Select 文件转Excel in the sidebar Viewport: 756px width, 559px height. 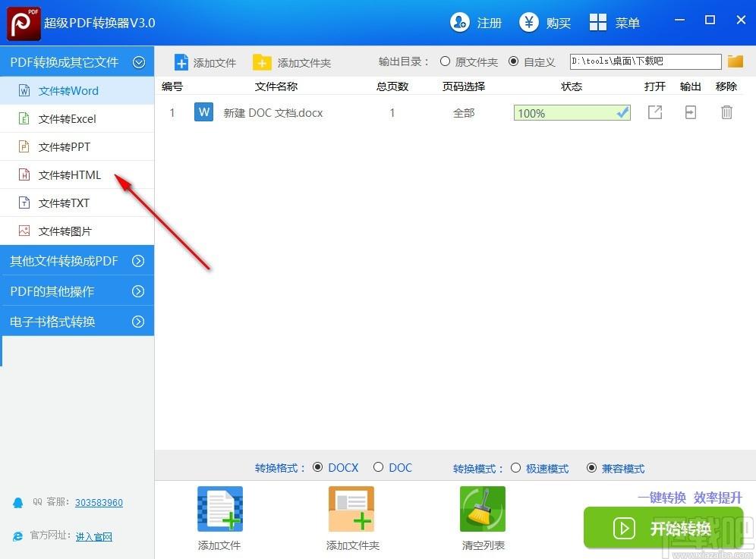[x=77, y=118]
